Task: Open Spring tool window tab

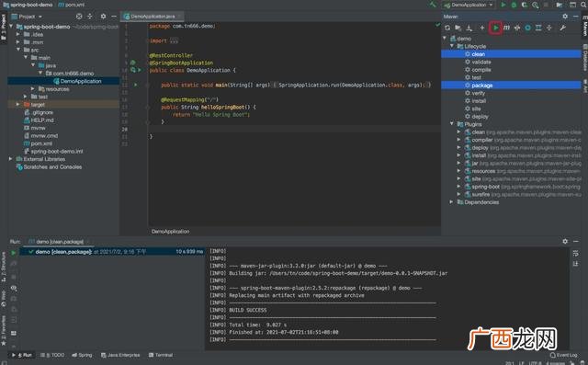Action: pyautogui.click(x=82, y=355)
